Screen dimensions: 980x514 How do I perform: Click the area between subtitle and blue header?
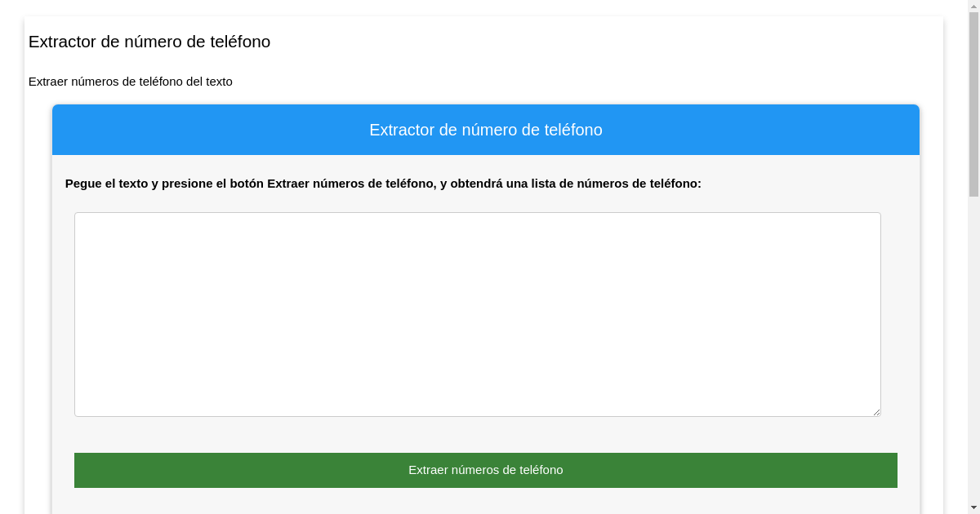486,94
